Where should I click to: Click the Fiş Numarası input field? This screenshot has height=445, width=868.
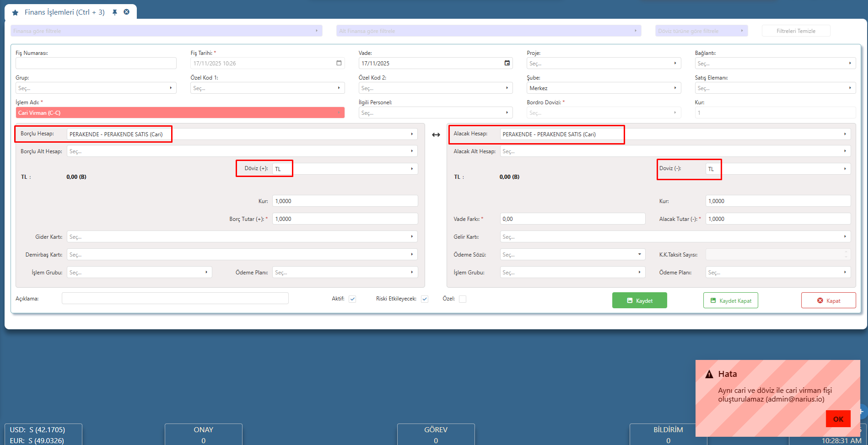96,63
